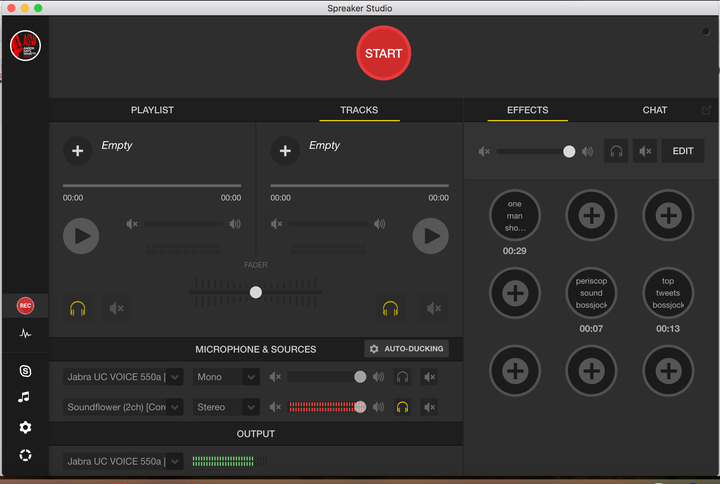Click the right deck progress bar

point(360,186)
